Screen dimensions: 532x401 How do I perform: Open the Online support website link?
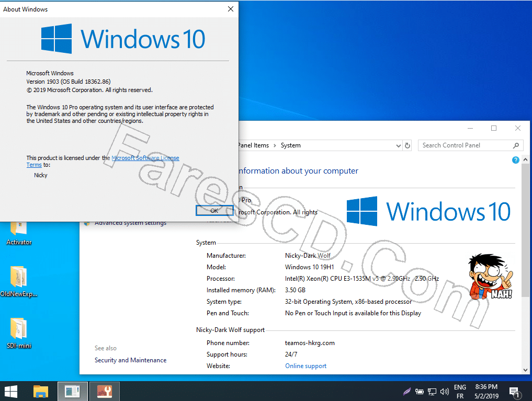[x=305, y=366]
